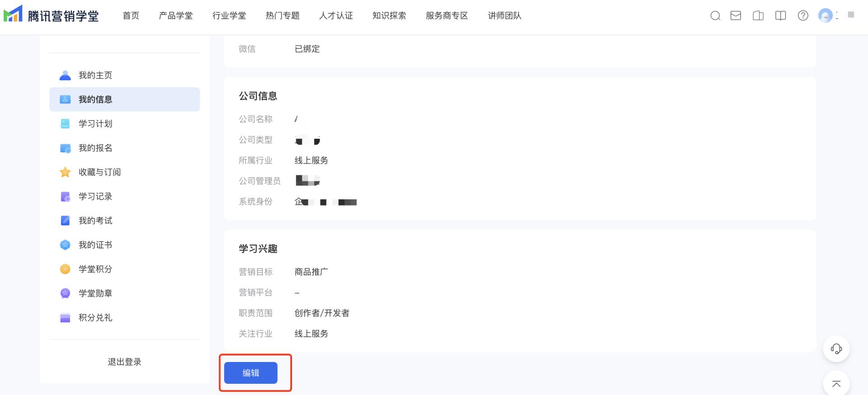The image size is (868, 395).
Task: Click the 公司管理员 label
Action: (x=260, y=181)
